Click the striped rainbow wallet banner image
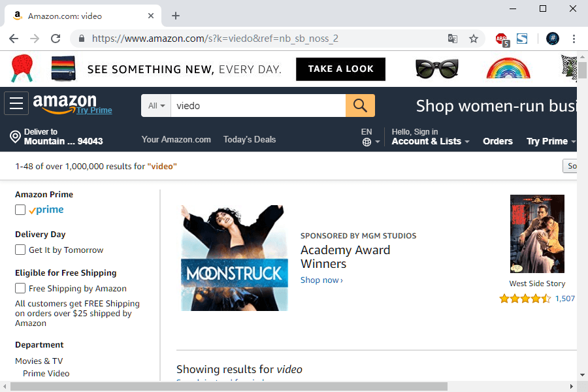Image resolution: width=588 pixels, height=392 pixels. pos(63,69)
